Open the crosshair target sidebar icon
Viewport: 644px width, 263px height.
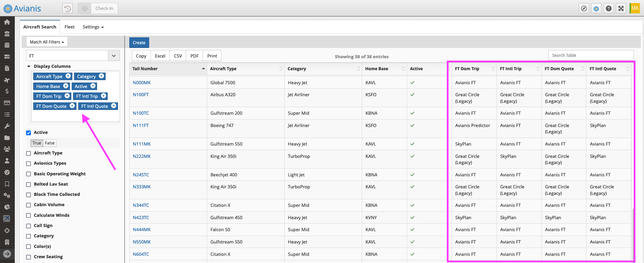point(7,230)
